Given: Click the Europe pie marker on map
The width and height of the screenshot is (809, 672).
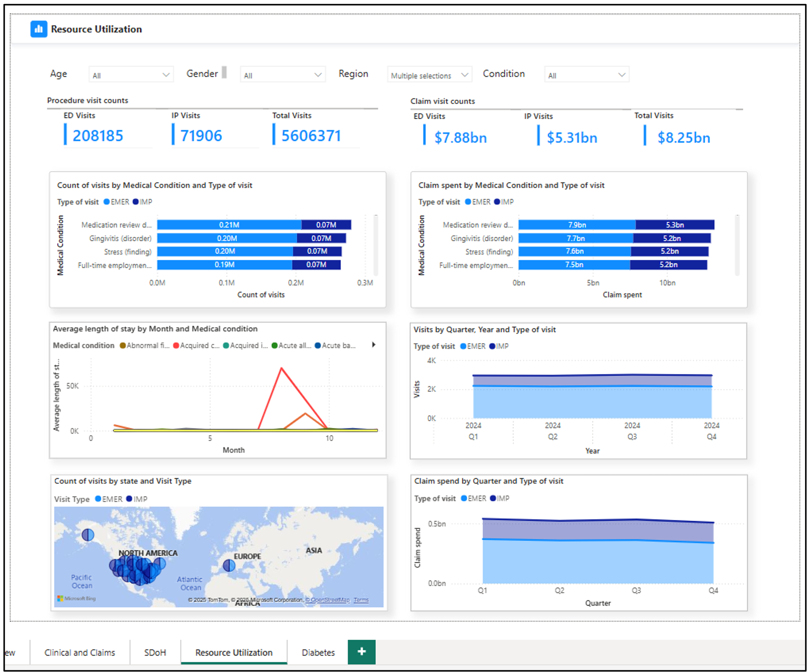Looking at the screenshot, I should 229,566.
